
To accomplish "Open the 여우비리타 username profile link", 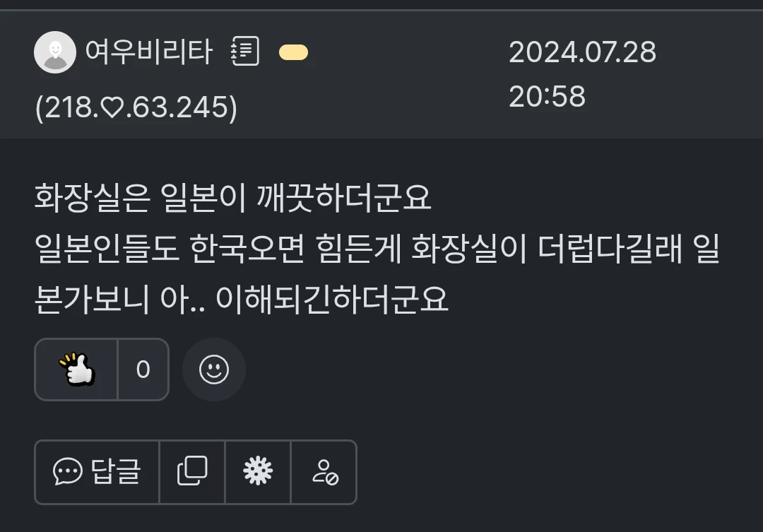I will (149, 52).
